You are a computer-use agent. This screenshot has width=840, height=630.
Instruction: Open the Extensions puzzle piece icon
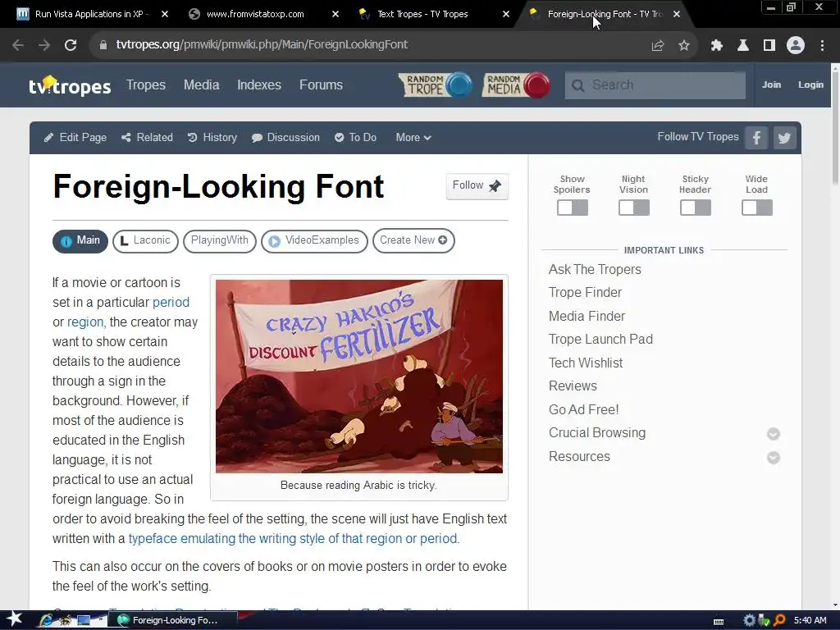(717, 45)
